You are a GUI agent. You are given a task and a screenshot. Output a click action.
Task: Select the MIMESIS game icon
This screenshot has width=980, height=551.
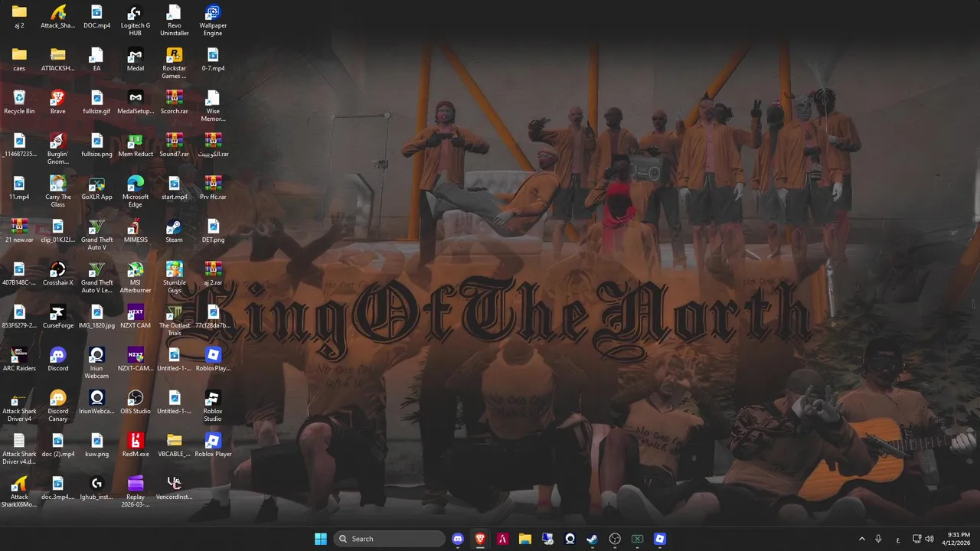point(135,231)
